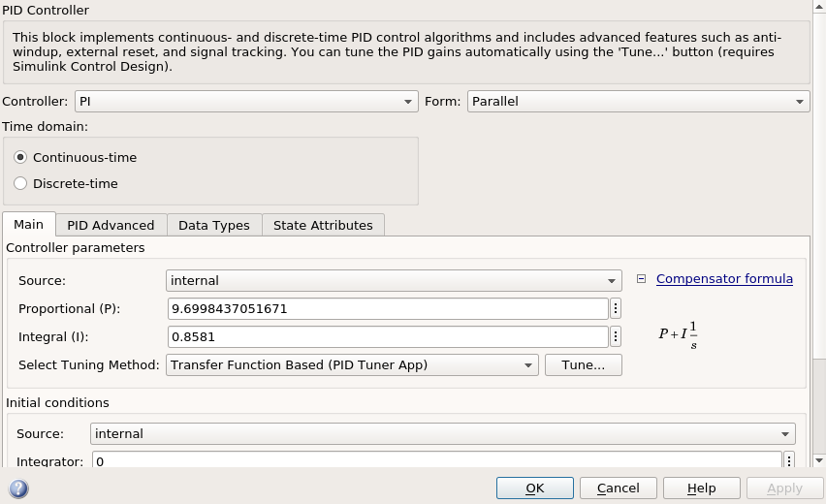Click the Integrator value input field
826x504 pixels.
coord(437,459)
